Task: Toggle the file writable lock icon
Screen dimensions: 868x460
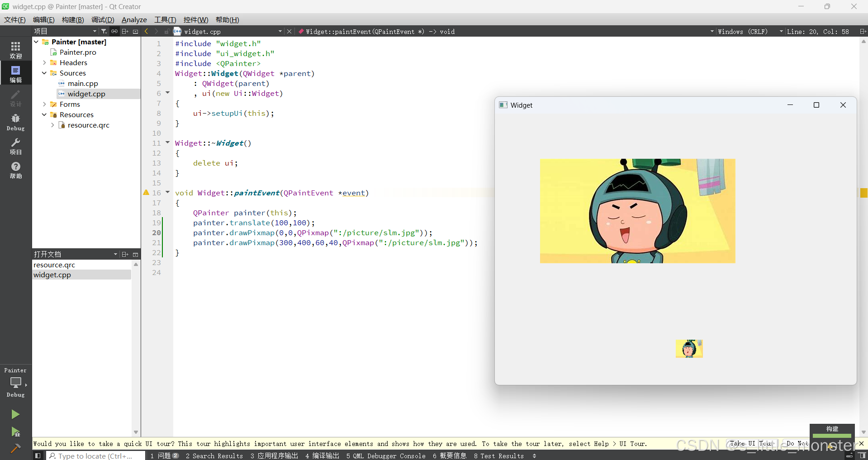Action: (x=167, y=31)
